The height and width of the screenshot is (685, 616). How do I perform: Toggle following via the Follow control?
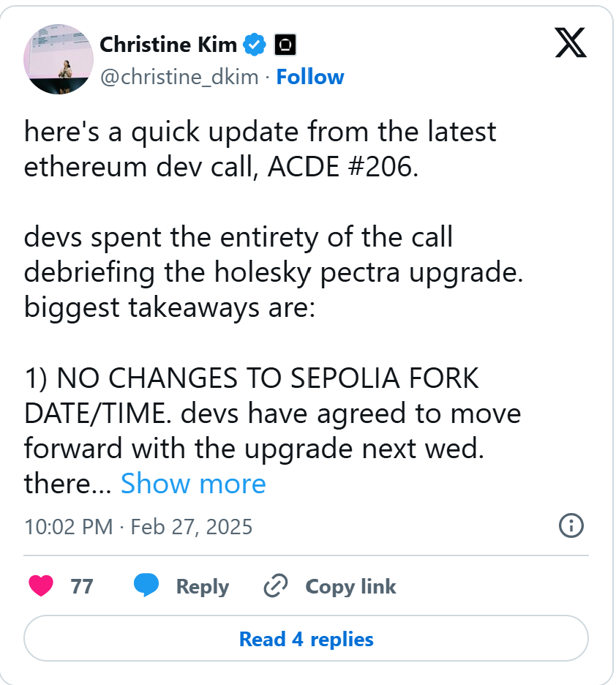pos(310,76)
